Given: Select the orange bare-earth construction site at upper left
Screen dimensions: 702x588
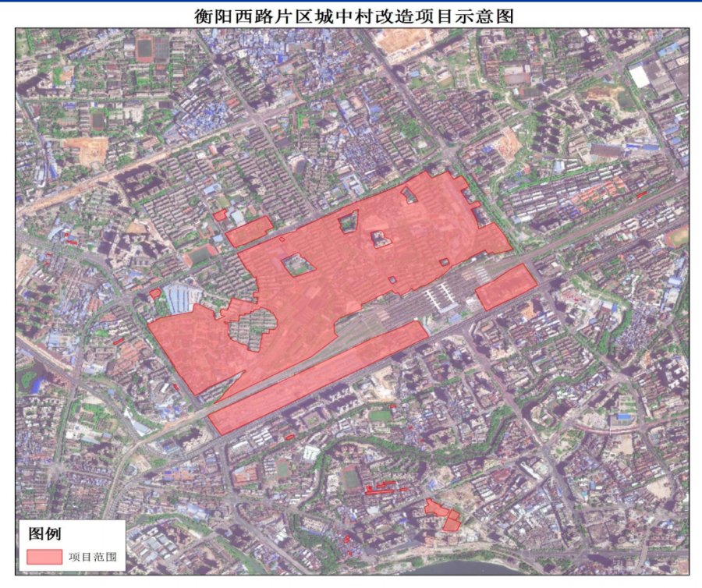Looking at the screenshot, I should (92, 150).
